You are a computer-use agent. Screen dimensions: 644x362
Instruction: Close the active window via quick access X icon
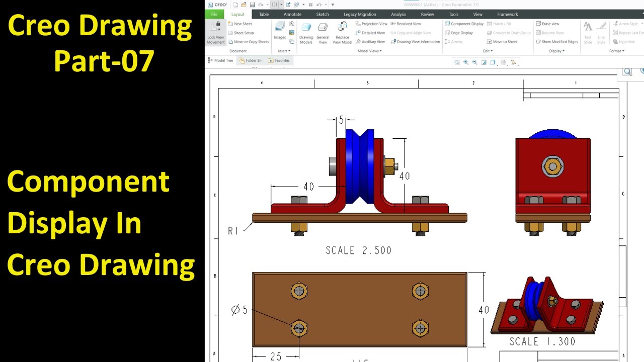310,5
